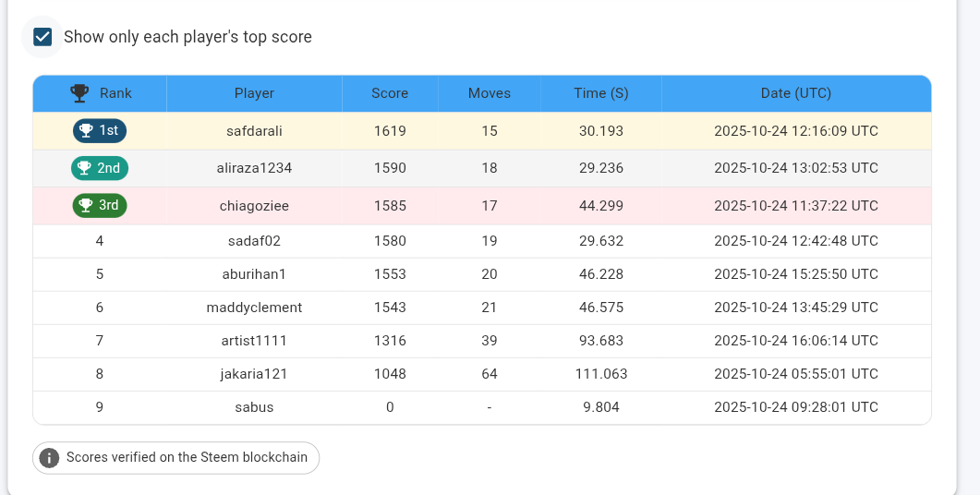Viewport: 980px width, 495px height.
Task: Click the Scores verified on Steem blockchain chip
Action: [175, 457]
